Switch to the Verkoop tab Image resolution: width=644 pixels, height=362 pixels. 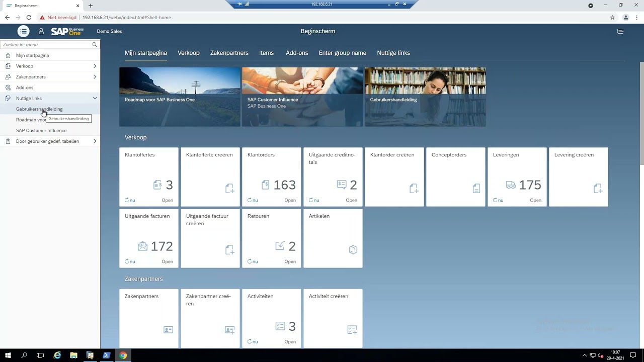[189, 53]
